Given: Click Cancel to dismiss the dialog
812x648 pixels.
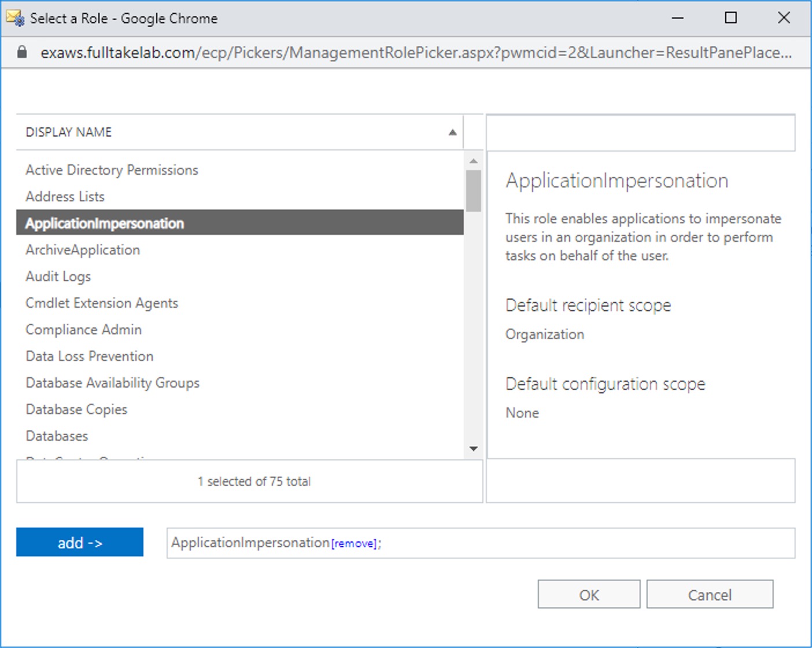Looking at the screenshot, I should tap(710, 594).
